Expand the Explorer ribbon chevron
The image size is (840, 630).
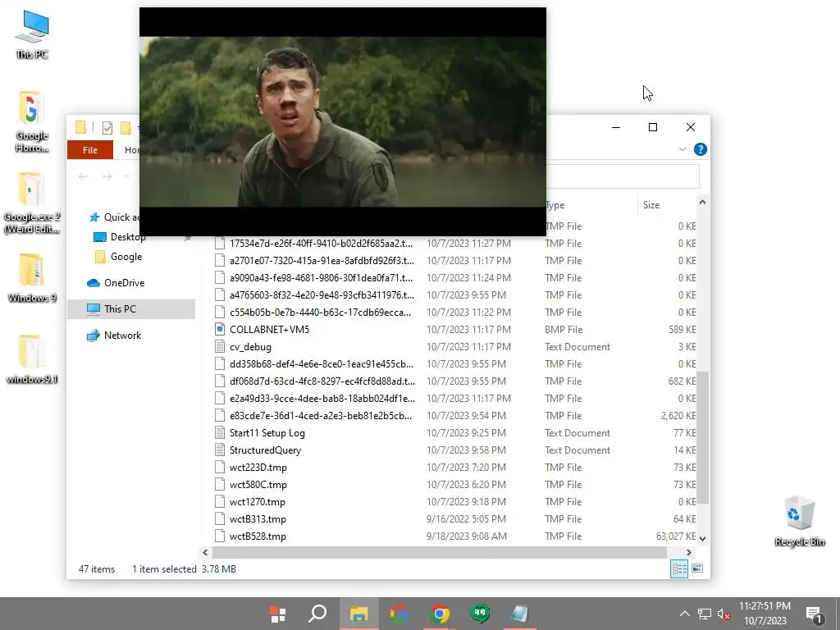(x=682, y=149)
